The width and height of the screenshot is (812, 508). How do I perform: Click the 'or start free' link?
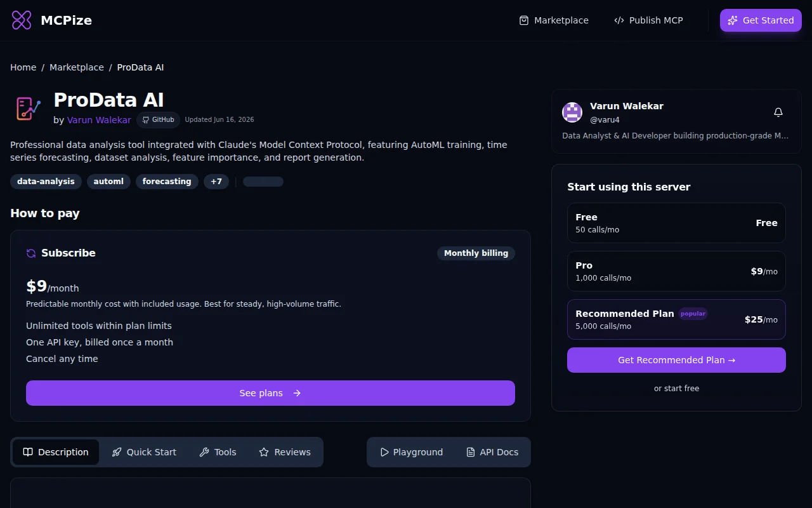click(x=676, y=389)
